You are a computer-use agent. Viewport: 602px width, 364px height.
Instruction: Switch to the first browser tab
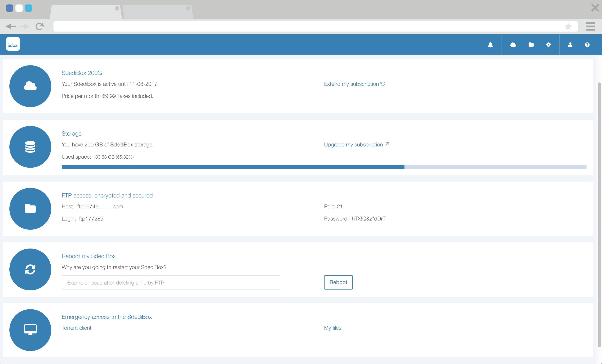86,12
